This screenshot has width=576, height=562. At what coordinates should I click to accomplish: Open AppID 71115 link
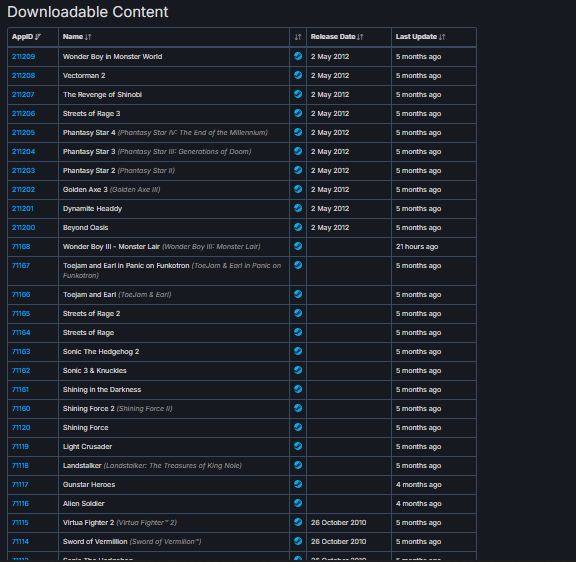pos(20,523)
